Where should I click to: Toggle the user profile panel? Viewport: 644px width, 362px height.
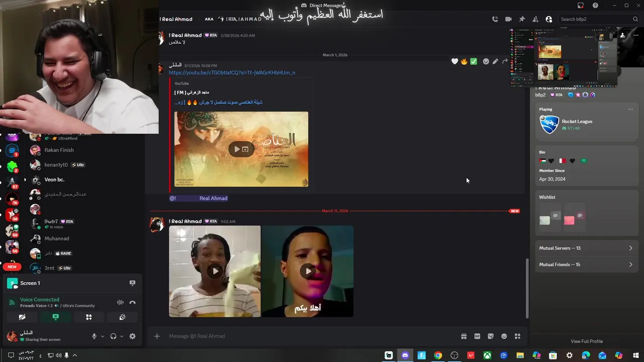click(x=549, y=19)
